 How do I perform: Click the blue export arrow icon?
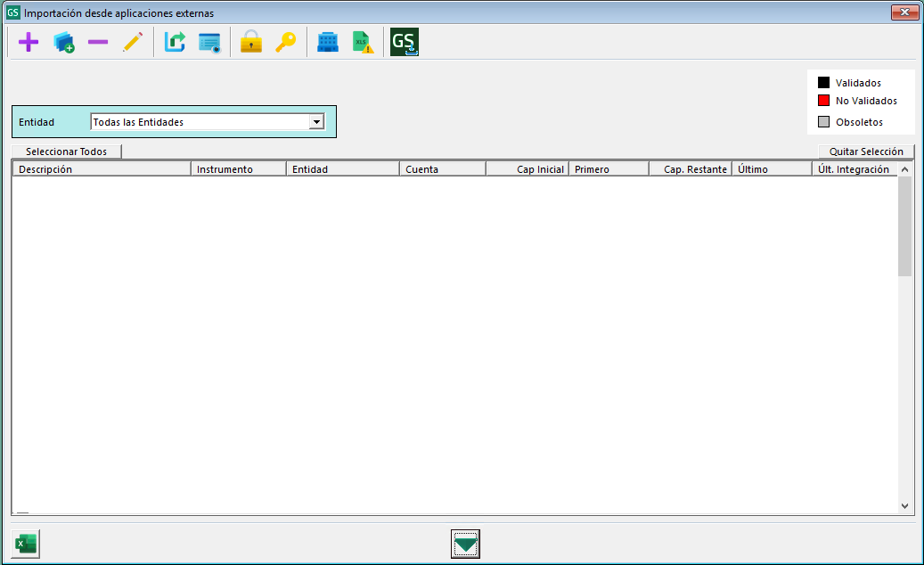pyautogui.click(x=175, y=43)
